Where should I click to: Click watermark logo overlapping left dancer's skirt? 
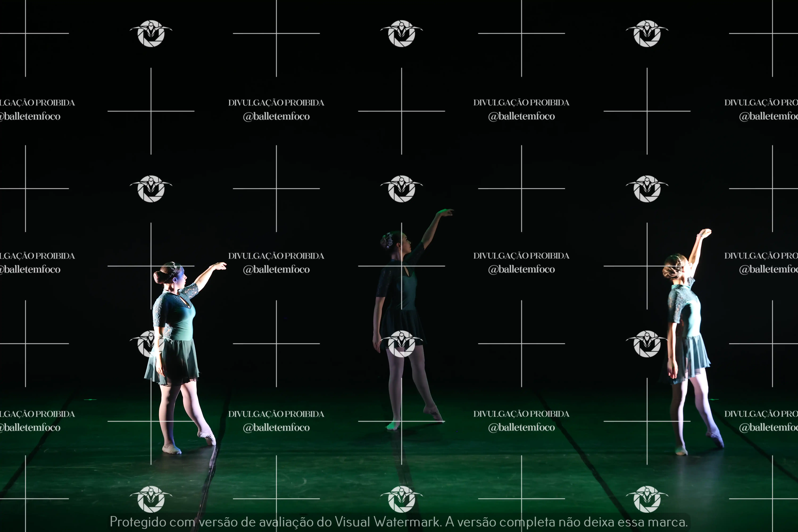149,343
